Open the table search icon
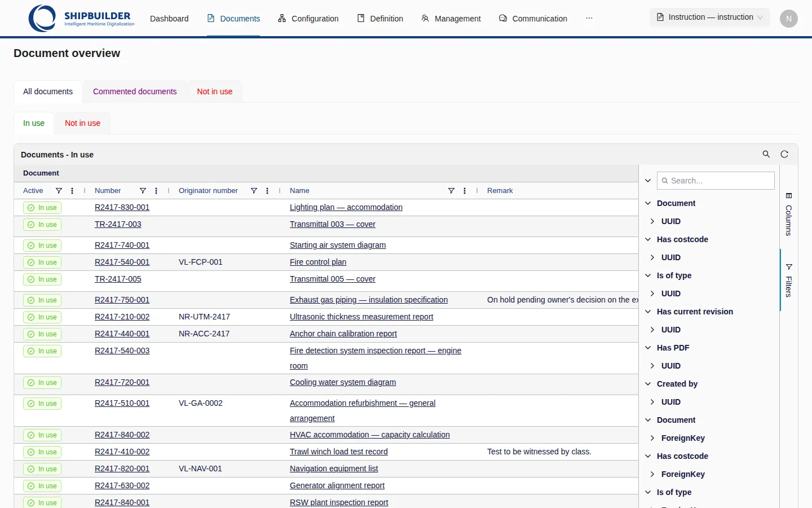Viewport: 812px width, 508px height. (766, 154)
